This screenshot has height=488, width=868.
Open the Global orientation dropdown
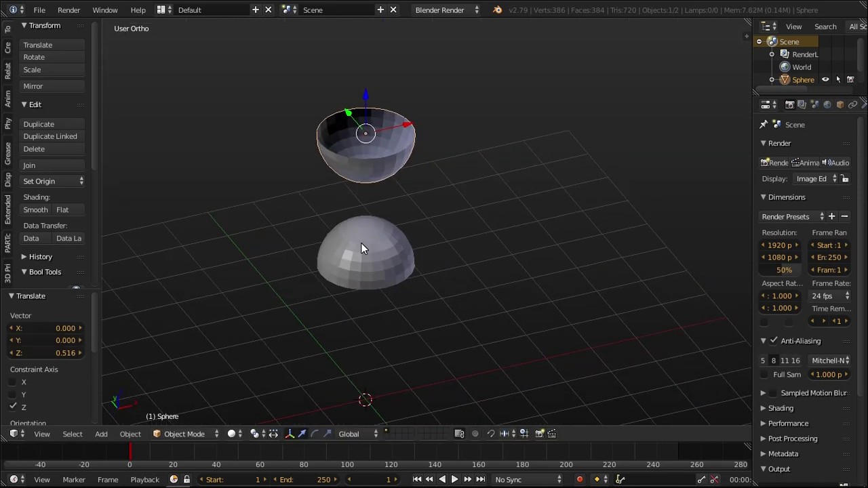coord(359,434)
